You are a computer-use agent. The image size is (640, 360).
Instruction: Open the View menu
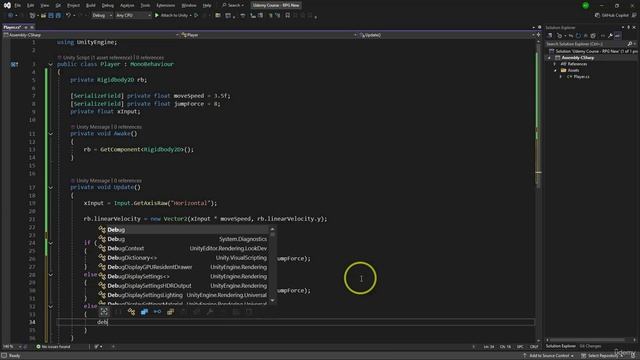click(45, 5)
